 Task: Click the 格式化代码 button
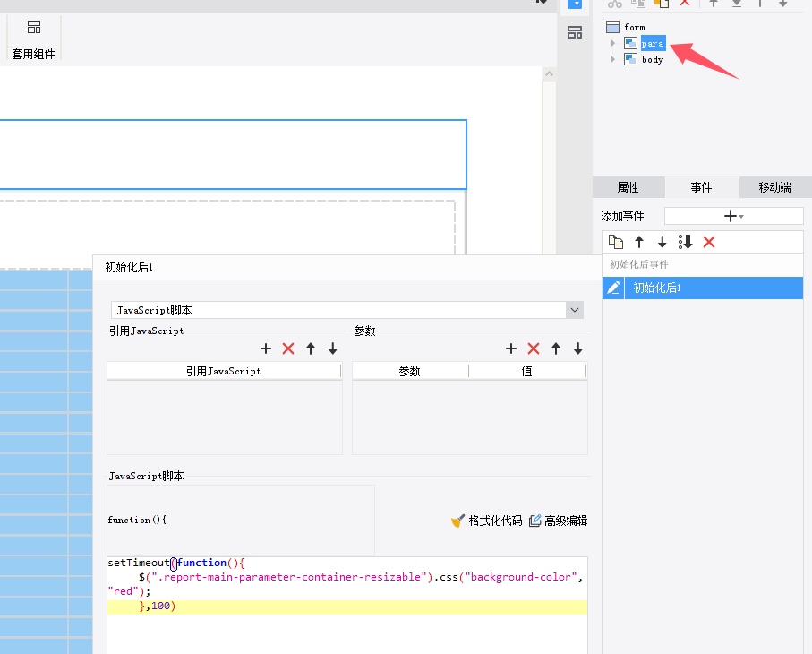[486, 521]
